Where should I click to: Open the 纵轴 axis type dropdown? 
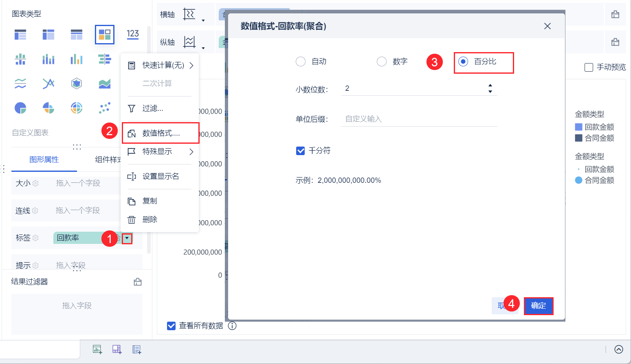(x=203, y=48)
